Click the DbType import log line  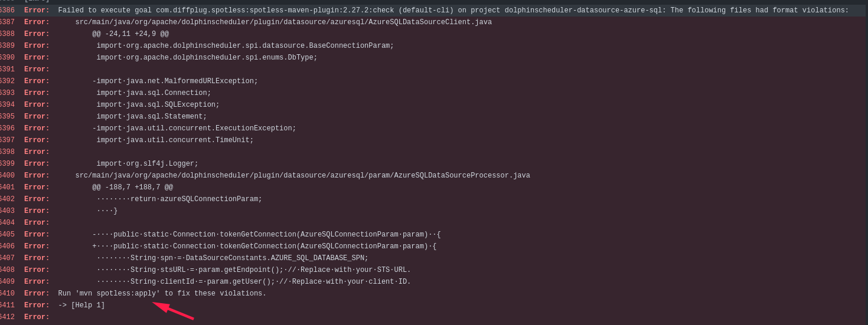coord(207,58)
